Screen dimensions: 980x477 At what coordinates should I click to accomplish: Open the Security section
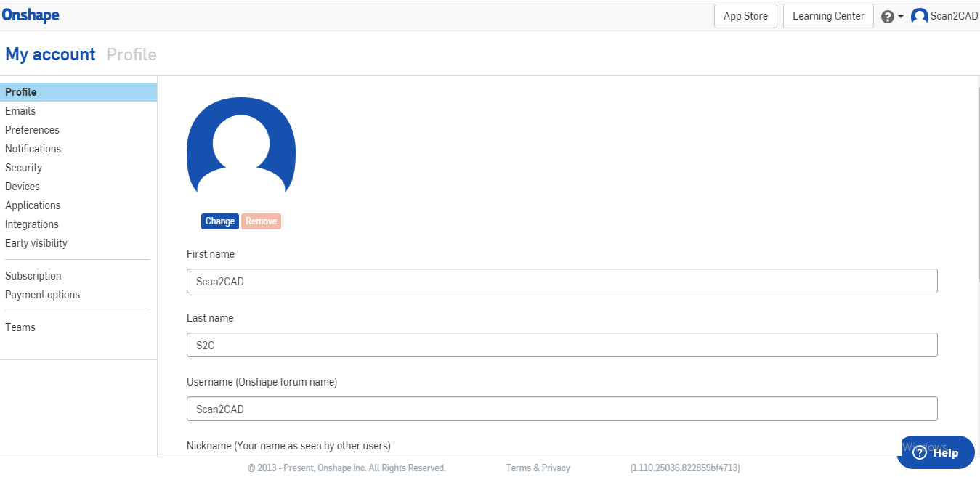pos(23,167)
